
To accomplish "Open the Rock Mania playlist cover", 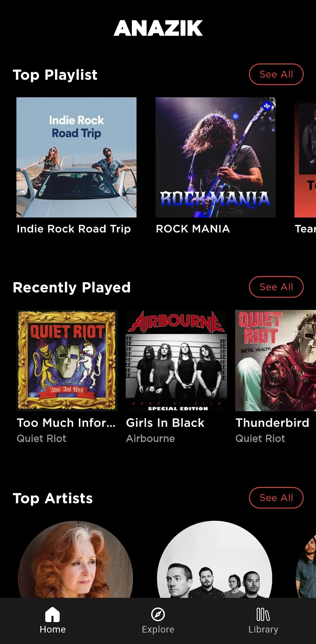I will (x=216, y=157).
